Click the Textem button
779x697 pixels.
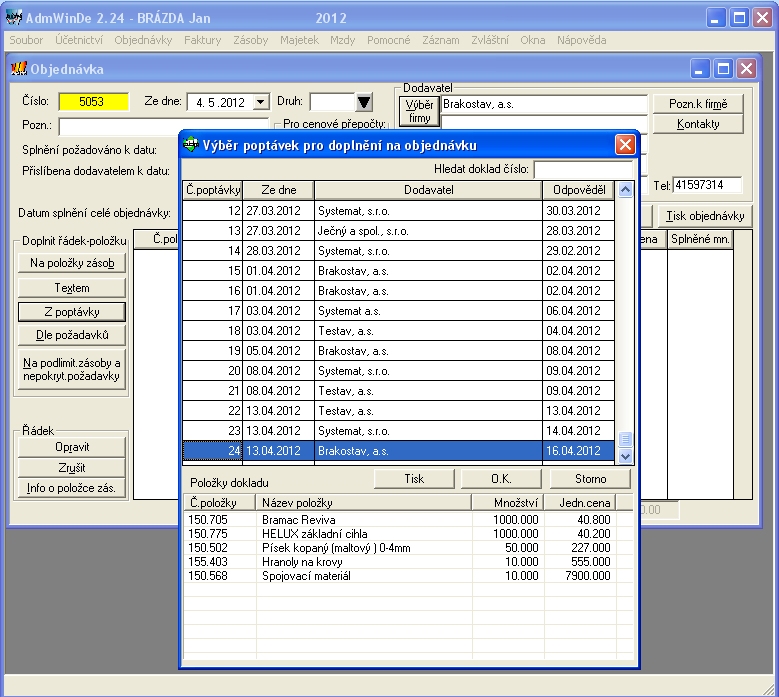(72, 288)
